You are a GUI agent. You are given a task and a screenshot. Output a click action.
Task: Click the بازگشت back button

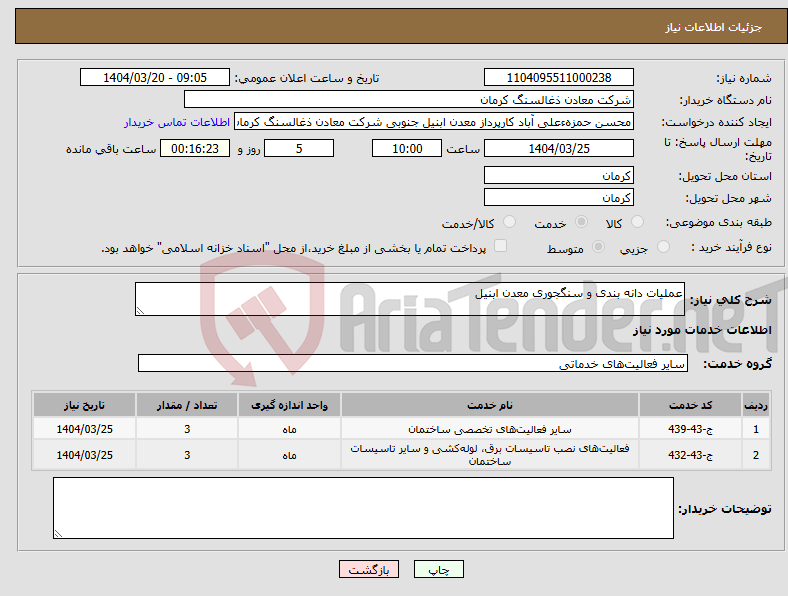click(x=369, y=569)
